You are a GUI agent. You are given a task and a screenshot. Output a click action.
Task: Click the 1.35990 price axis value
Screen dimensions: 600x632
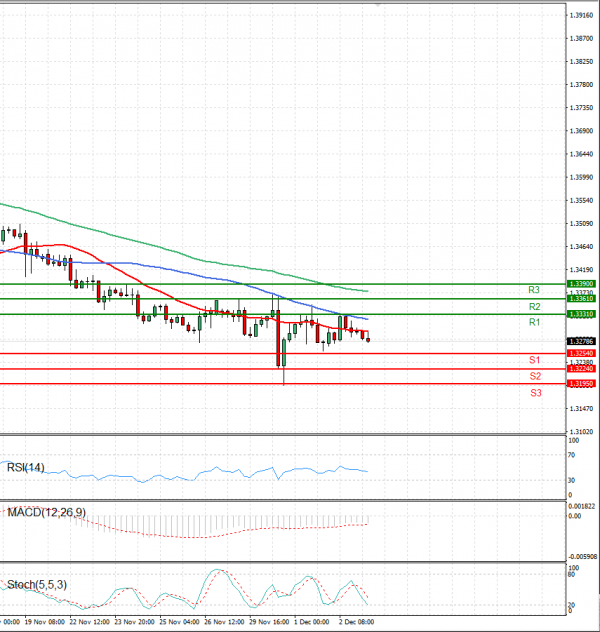(581, 177)
